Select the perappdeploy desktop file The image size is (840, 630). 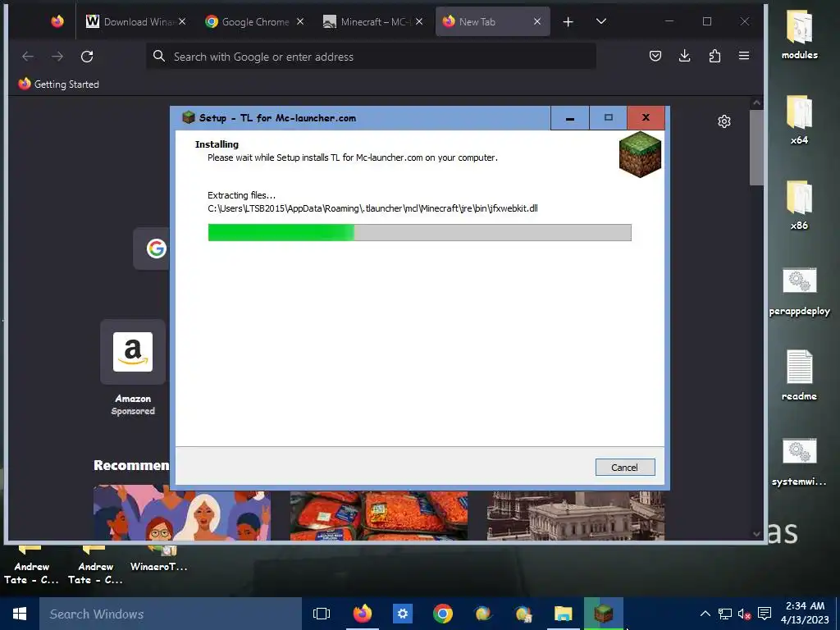tap(799, 291)
